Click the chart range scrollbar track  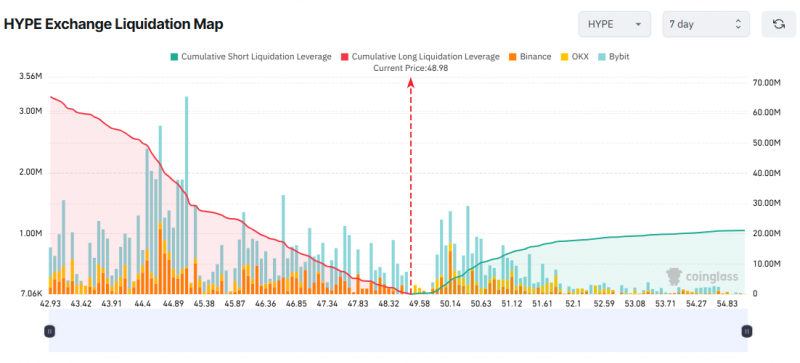[x=398, y=330]
